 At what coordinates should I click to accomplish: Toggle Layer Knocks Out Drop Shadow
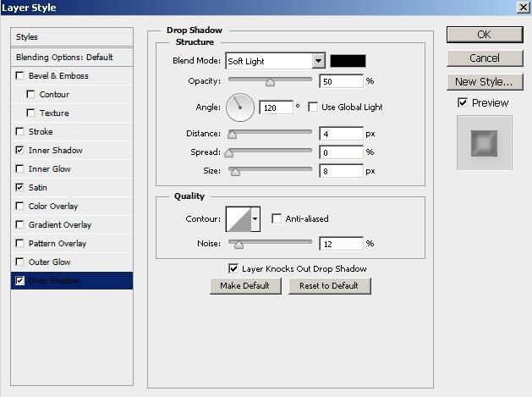(x=233, y=268)
